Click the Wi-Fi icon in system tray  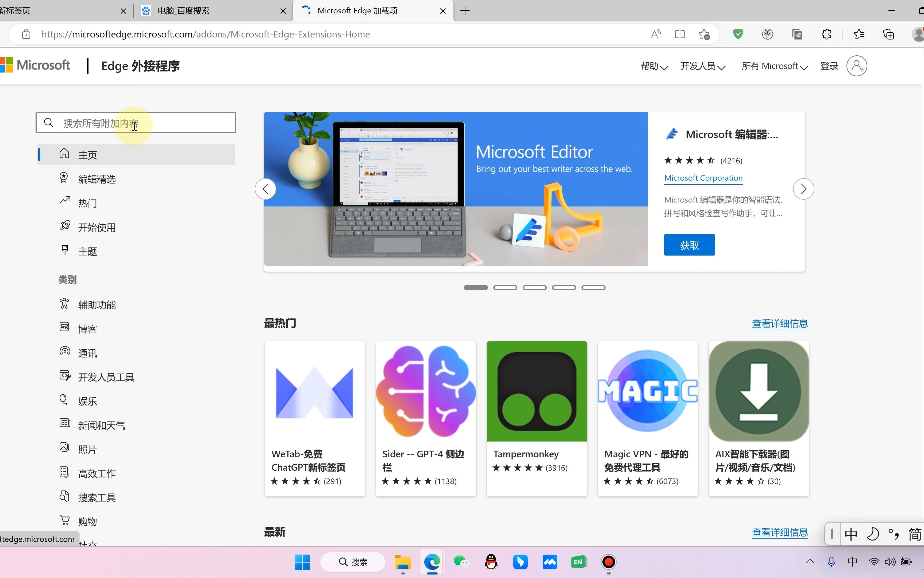point(873,562)
